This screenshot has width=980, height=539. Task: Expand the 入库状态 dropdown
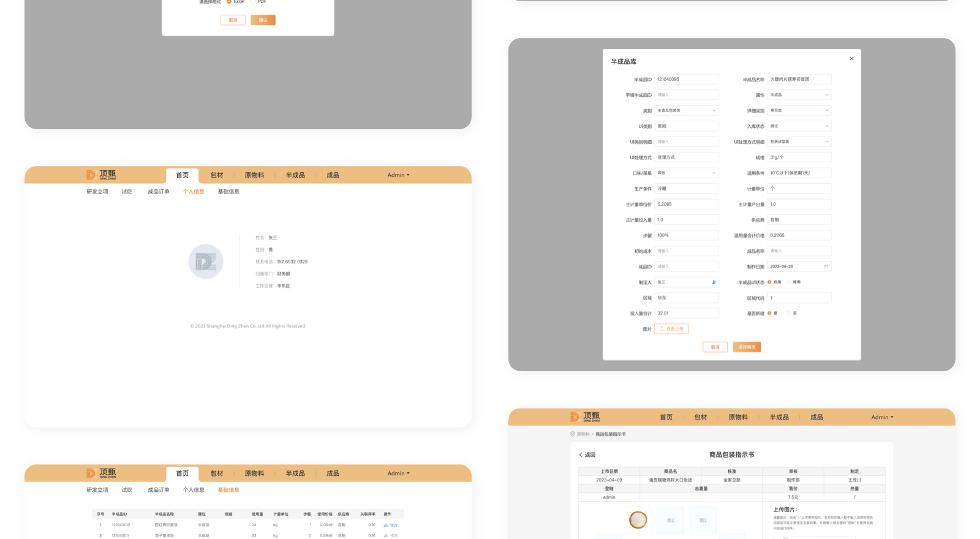coord(799,126)
